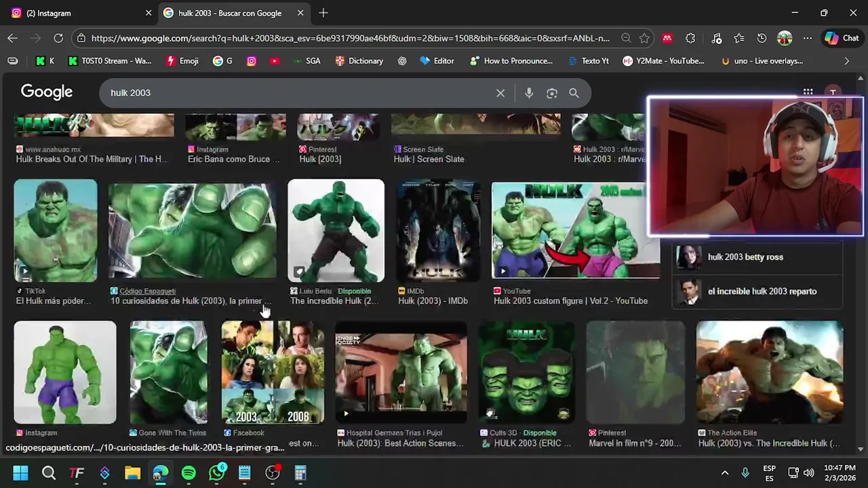
Task: Open Spotify from the taskbar
Action: pos(189,472)
